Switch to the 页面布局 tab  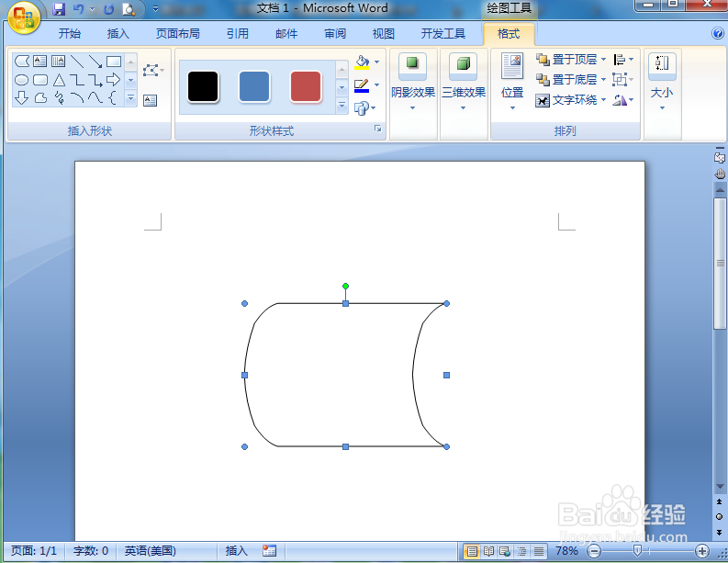(x=178, y=33)
